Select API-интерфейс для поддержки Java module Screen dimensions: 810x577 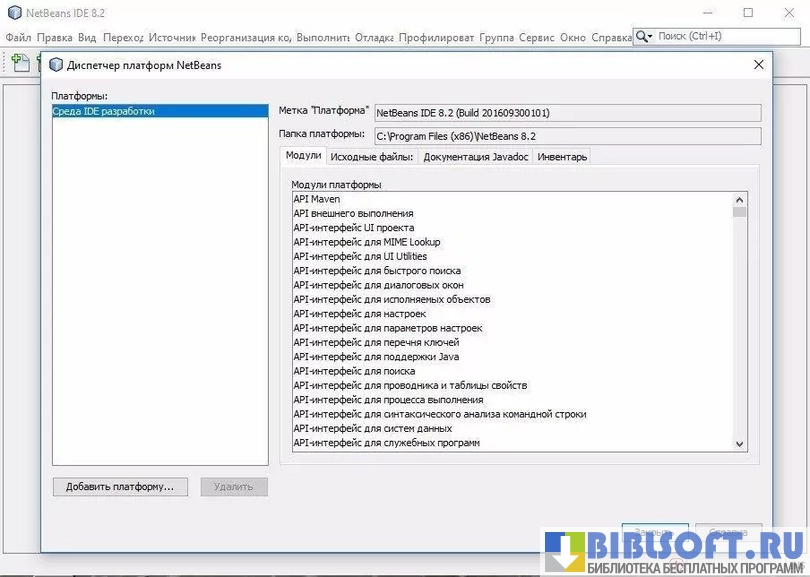coord(376,357)
